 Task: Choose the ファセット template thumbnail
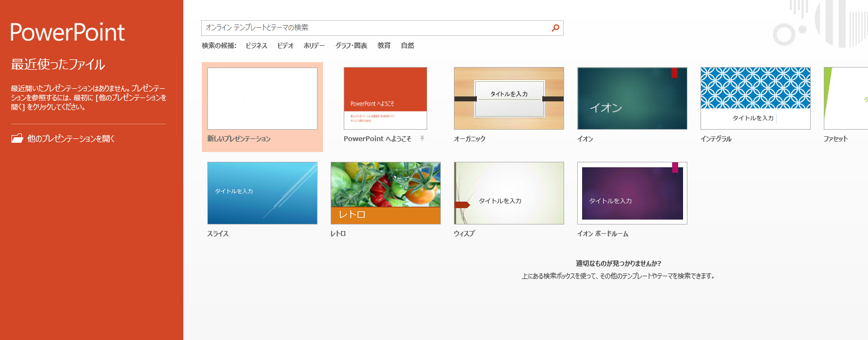(846, 99)
